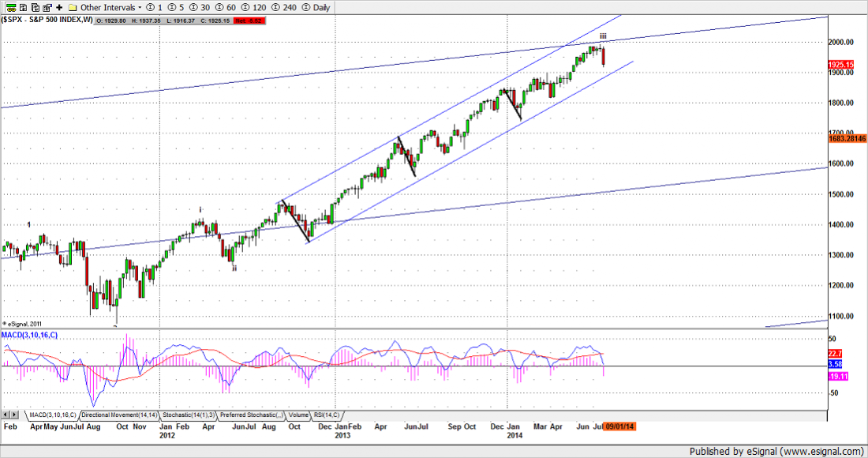Viewport: 868px width, 458px height.
Task: Open the Volume study tab
Action: coord(298,415)
